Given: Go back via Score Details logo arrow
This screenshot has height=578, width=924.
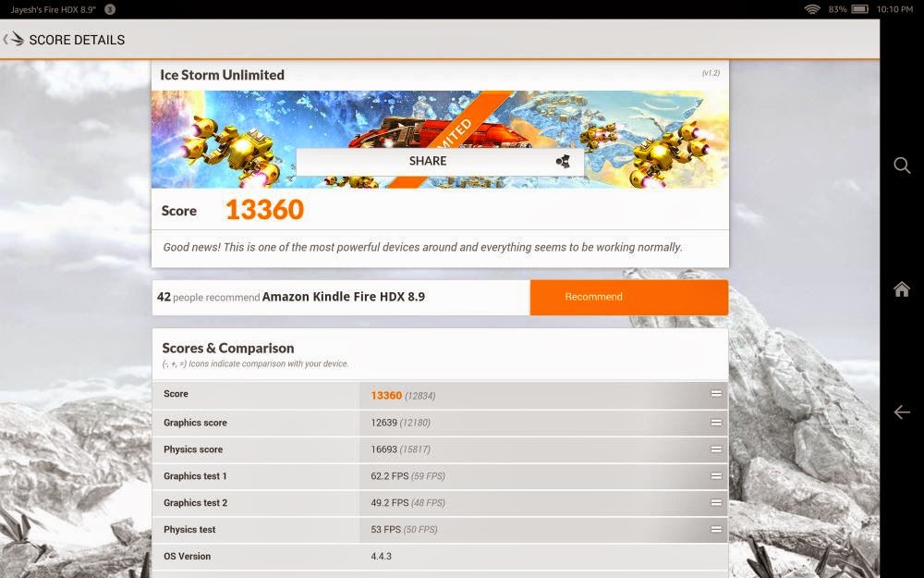Looking at the screenshot, I should pyautogui.click(x=13, y=40).
